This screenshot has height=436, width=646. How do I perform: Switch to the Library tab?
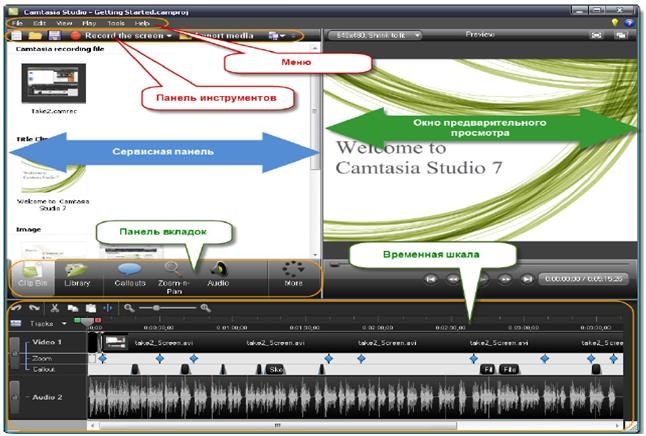[77, 277]
